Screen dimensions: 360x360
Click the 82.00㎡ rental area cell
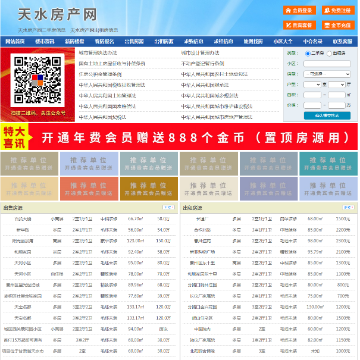(x=315, y=340)
